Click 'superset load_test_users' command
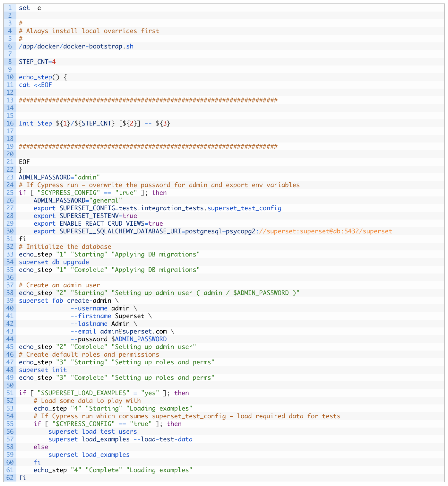This screenshot has width=448, height=486. coord(93,431)
